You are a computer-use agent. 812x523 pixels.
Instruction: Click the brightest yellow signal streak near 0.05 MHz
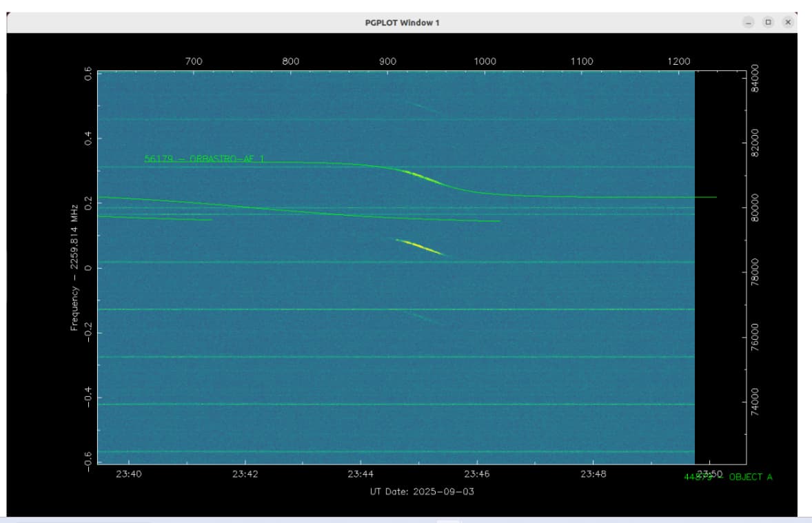point(420,246)
